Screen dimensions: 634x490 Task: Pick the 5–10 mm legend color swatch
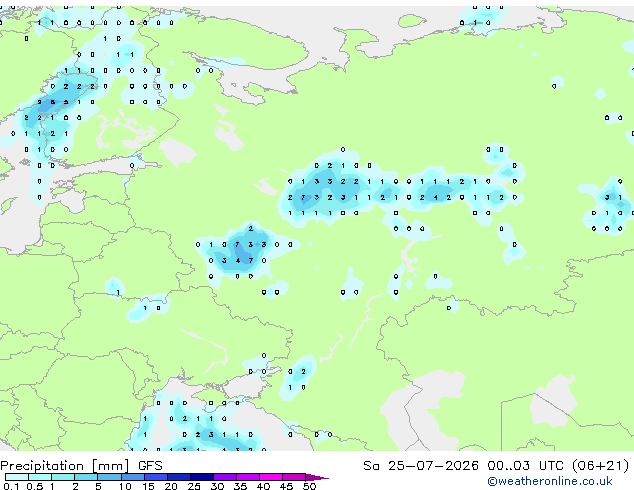coord(109,477)
